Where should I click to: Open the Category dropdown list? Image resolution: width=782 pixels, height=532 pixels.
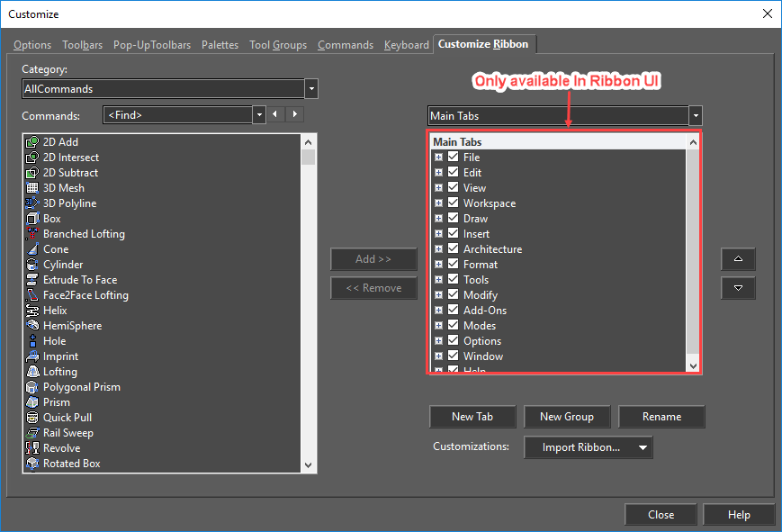click(x=311, y=89)
